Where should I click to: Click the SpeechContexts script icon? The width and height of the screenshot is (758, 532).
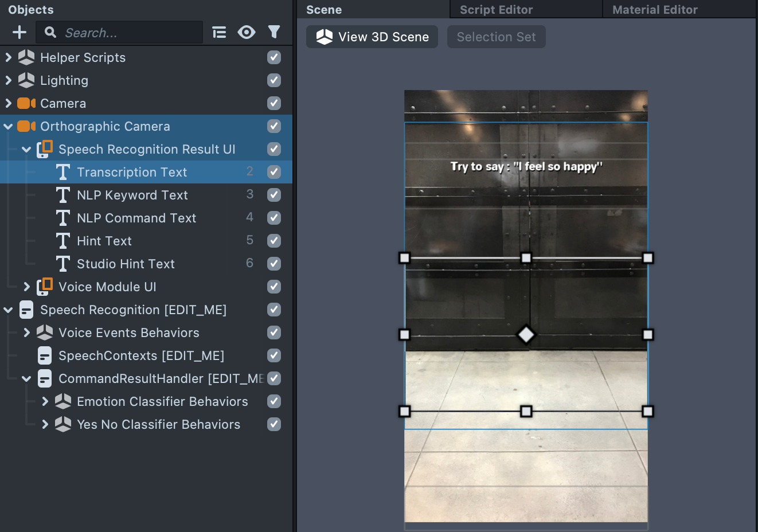pos(45,355)
